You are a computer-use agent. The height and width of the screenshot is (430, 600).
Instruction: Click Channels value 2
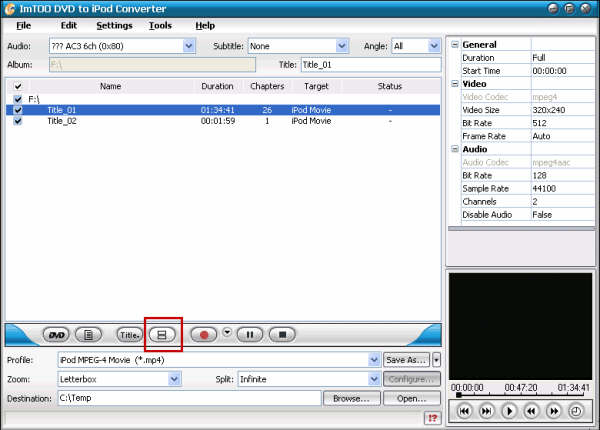coord(535,202)
